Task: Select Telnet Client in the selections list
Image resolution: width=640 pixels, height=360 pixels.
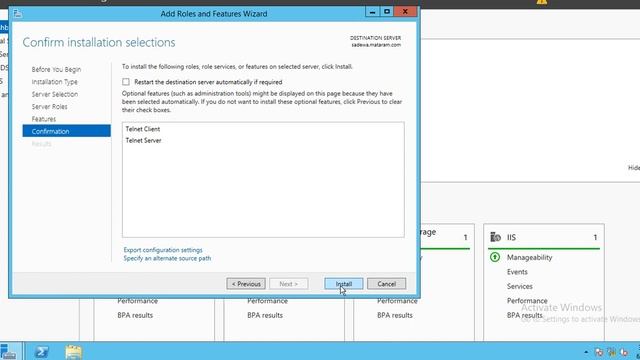Action: pyautogui.click(x=143, y=129)
